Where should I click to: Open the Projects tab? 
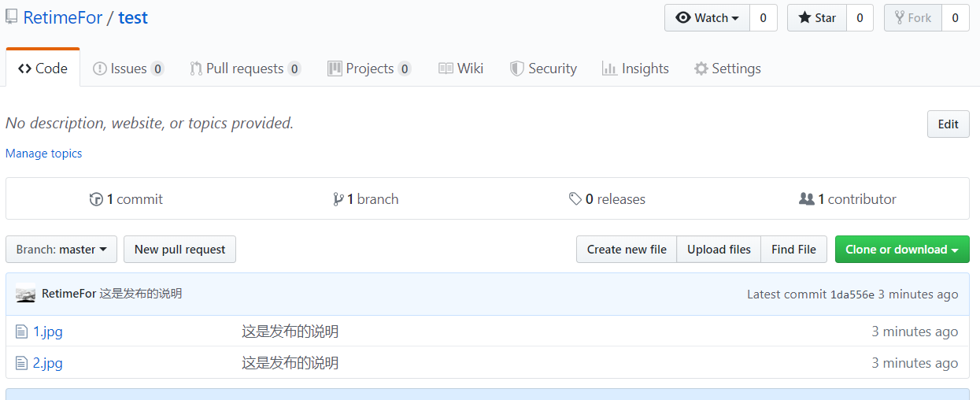coord(369,69)
